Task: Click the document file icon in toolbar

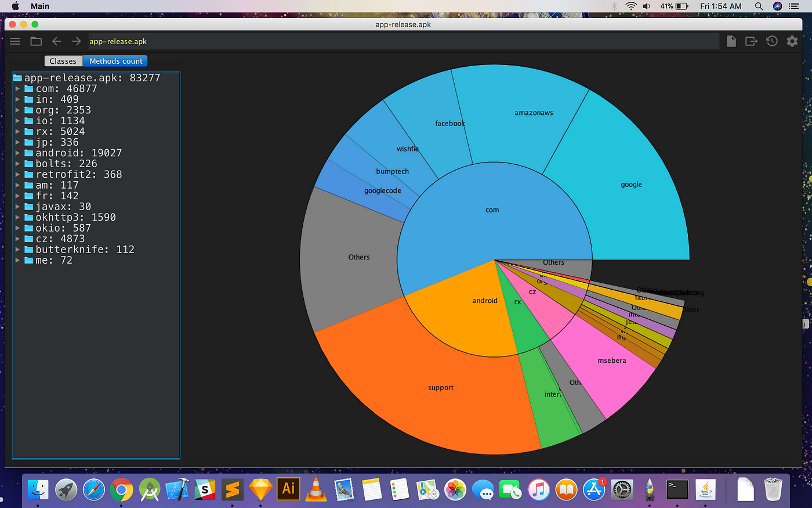Action: (731, 41)
